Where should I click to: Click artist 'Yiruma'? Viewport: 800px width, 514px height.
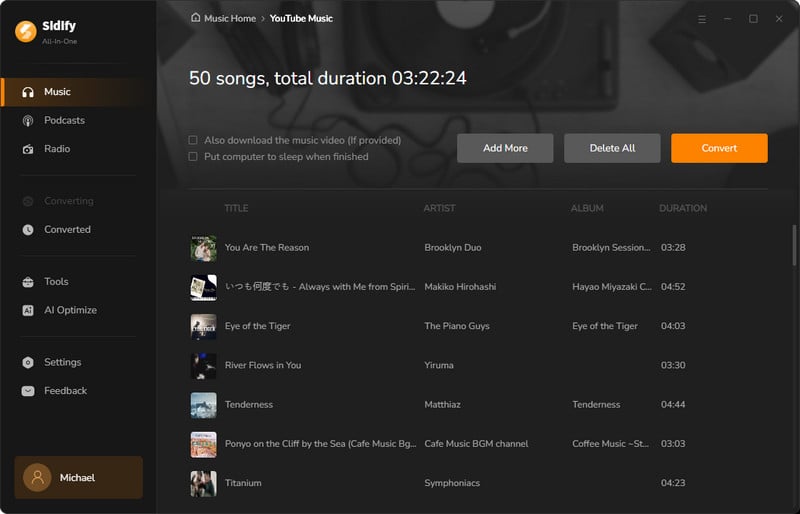tap(439, 365)
